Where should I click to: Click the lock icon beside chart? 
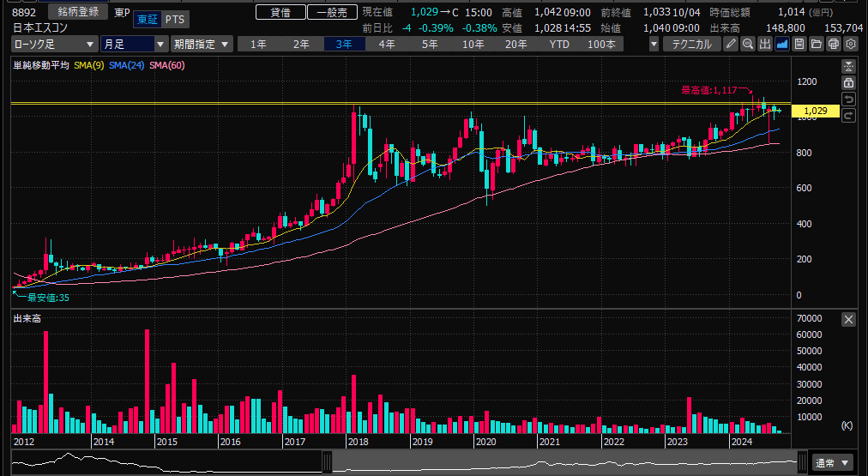[848, 82]
